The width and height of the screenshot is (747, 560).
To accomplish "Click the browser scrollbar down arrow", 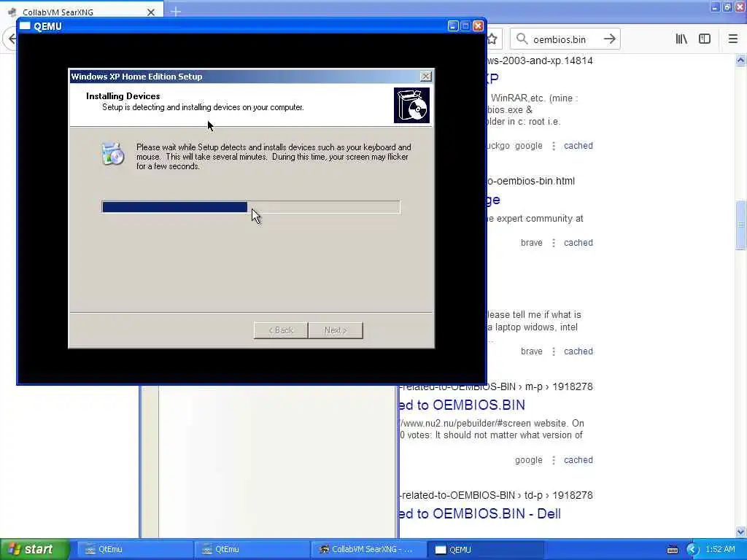I will point(741,532).
